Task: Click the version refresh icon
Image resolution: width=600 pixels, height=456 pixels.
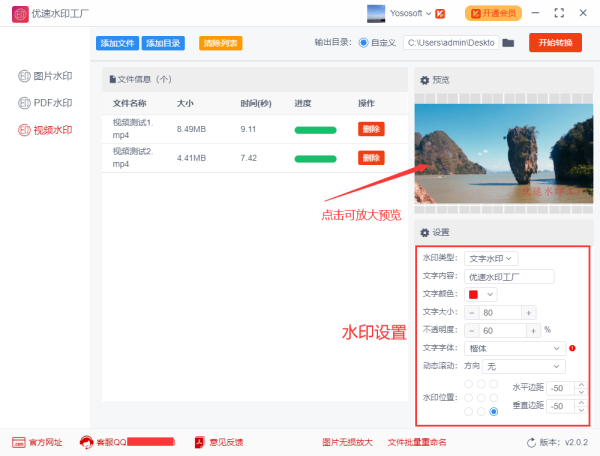Action: [x=531, y=443]
